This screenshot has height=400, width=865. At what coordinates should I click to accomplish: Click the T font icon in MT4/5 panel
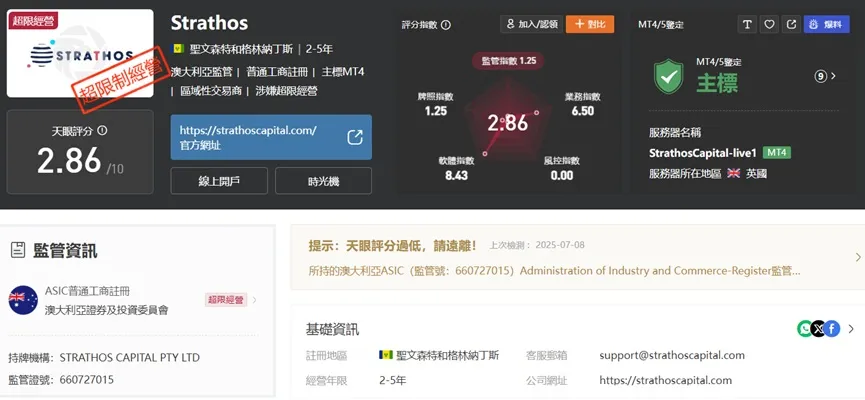point(747,24)
